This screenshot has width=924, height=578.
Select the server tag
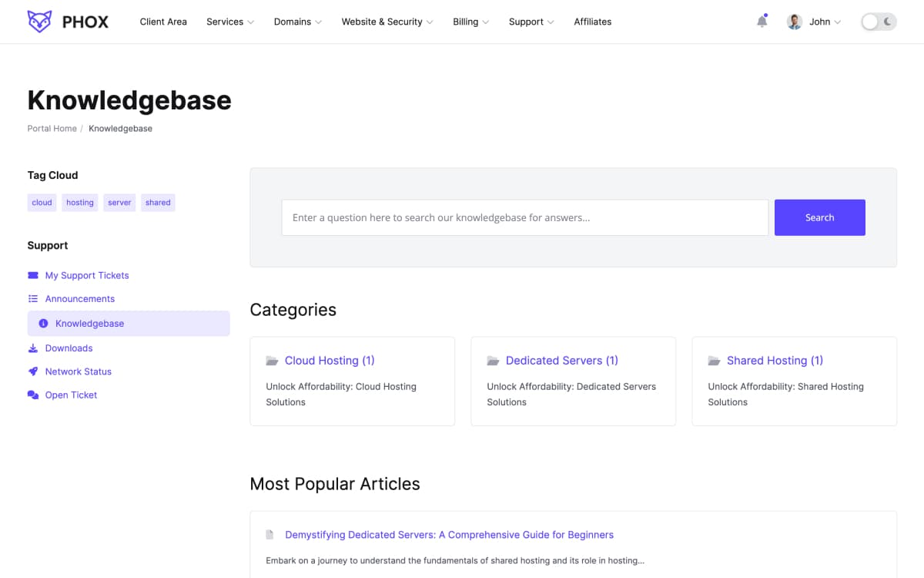tap(119, 203)
